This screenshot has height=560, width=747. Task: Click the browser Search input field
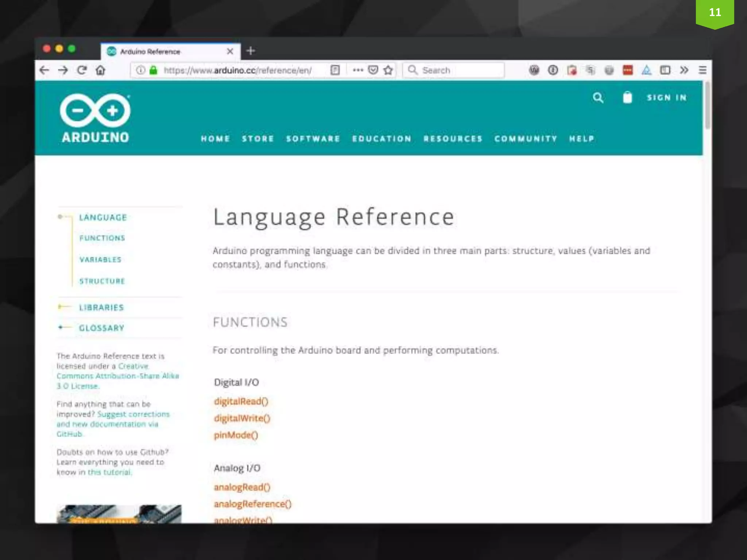click(453, 70)
